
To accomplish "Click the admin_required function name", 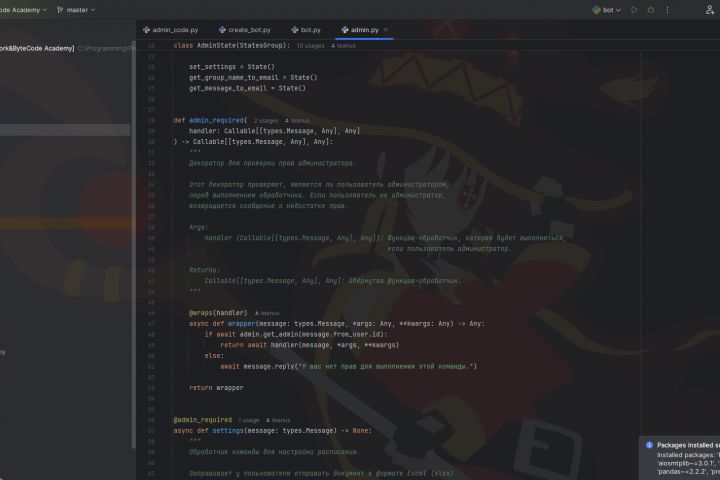I will (x=216, y=120).
